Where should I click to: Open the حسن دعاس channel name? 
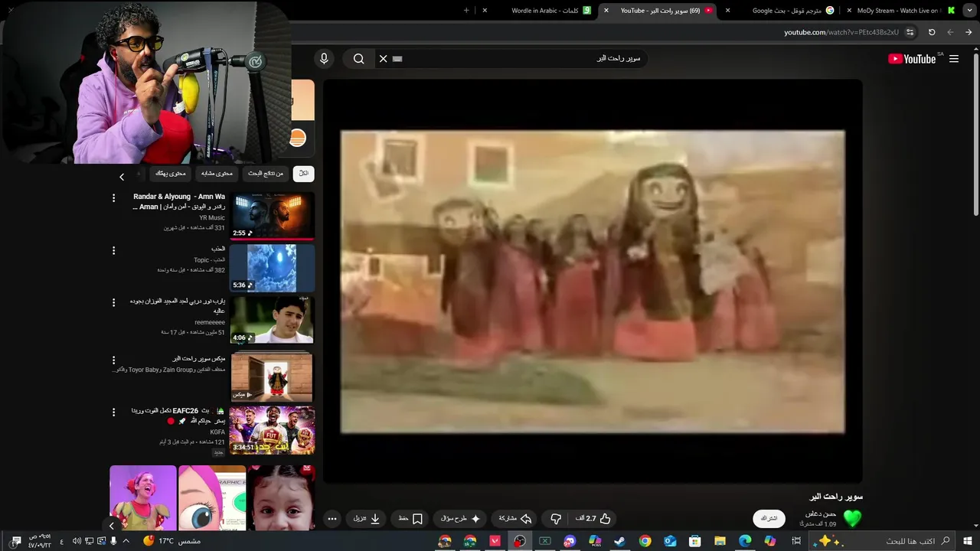pos(820,514)
